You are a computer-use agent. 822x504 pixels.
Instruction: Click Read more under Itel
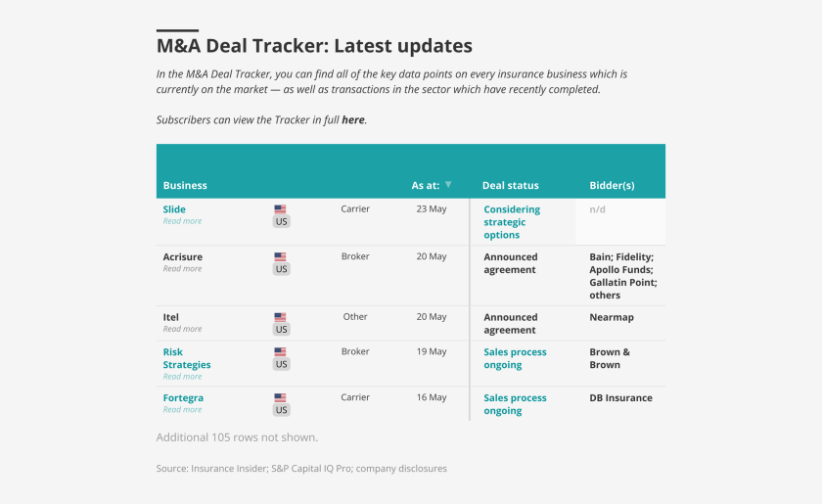182,329
